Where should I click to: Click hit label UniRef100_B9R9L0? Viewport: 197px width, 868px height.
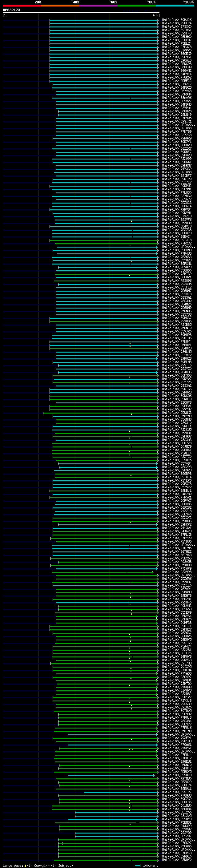(x=177, y=856)
